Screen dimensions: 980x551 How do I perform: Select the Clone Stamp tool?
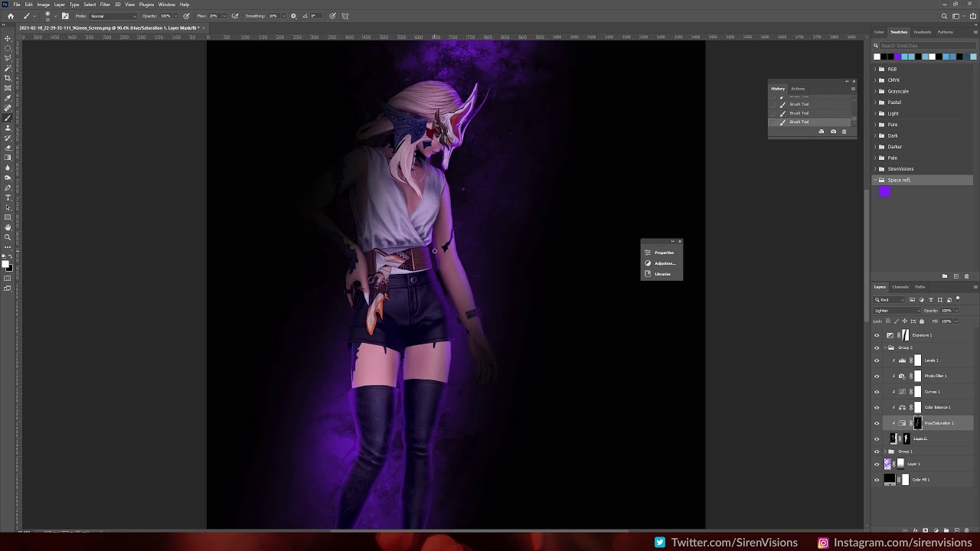[8, 128]
